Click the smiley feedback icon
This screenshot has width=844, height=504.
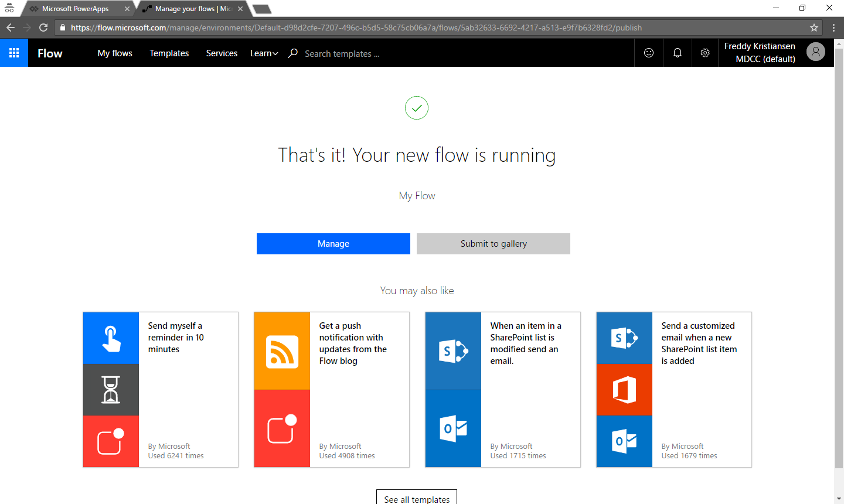pyautogui.click(x=649, y=53)
